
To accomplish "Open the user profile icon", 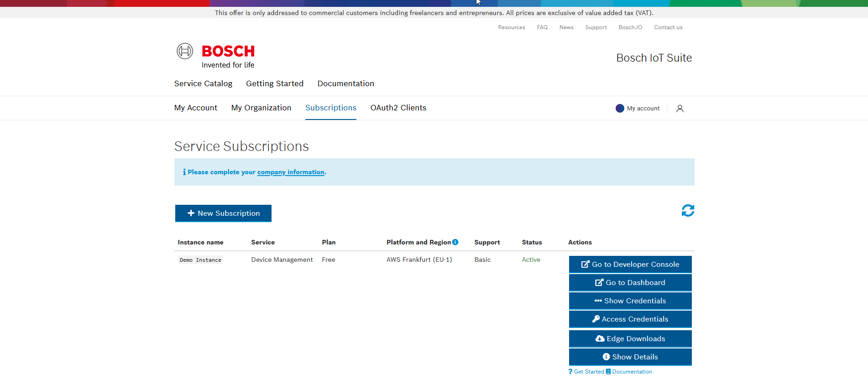I will tap(680, 109).
